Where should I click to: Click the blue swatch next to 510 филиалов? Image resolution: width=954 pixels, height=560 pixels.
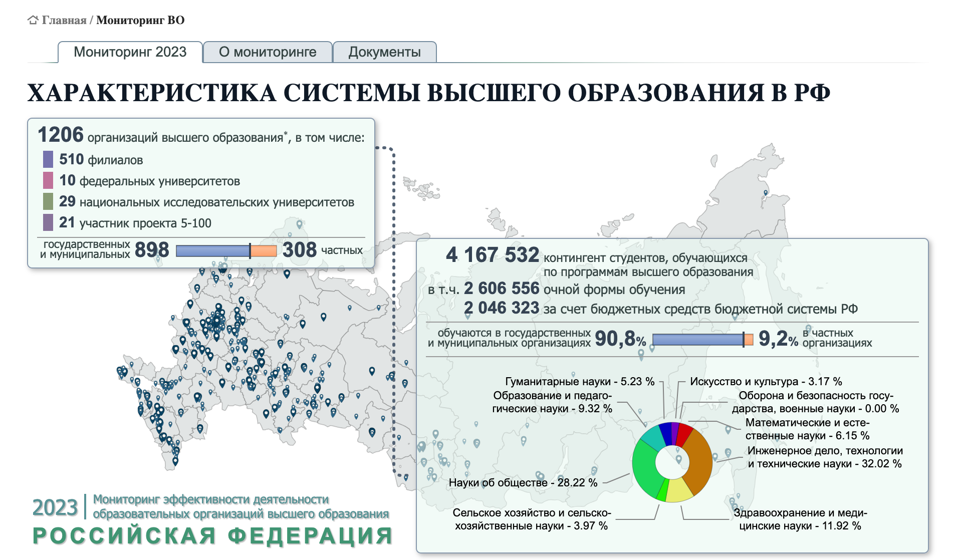point(48,159)
